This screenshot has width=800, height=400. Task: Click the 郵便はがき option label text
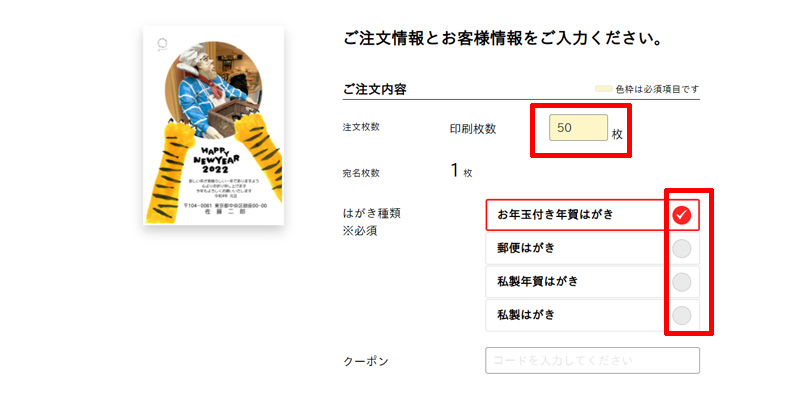point(526,248)
